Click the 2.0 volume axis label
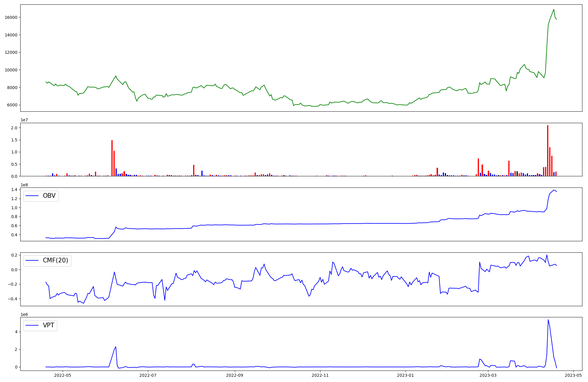 pyautogui.click(x=14, y=128)
